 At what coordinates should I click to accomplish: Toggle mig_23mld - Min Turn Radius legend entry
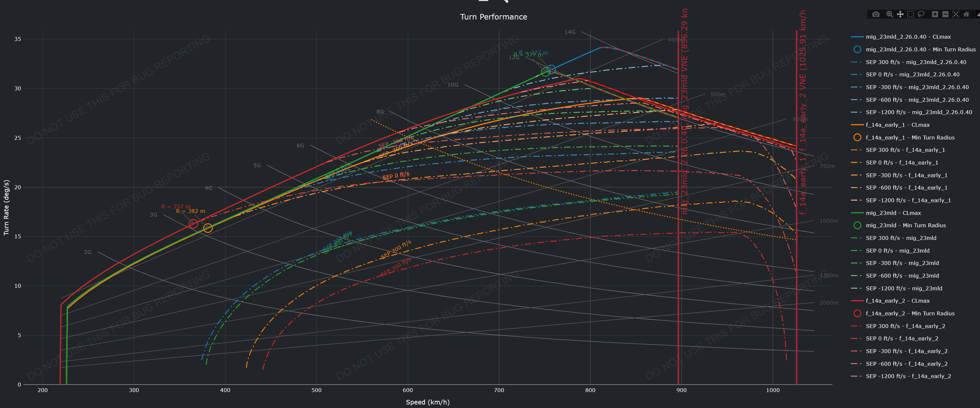click(x=906, y=225)
